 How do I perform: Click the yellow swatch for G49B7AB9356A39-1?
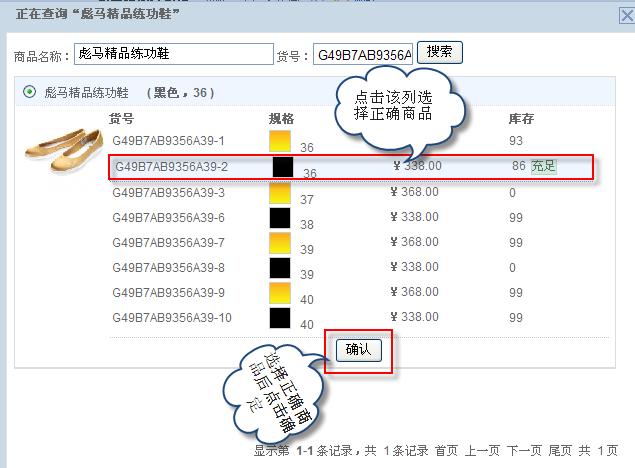(280, 140)
